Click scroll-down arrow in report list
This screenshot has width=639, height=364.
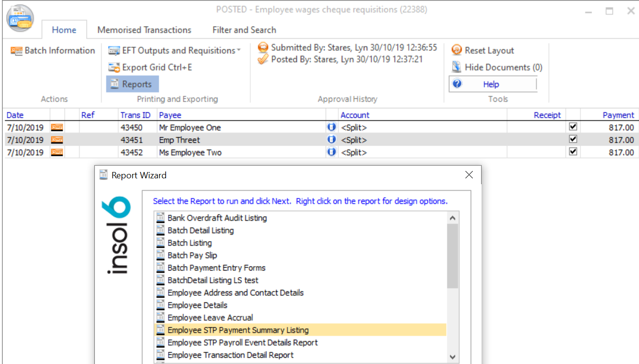click(452, 357)
